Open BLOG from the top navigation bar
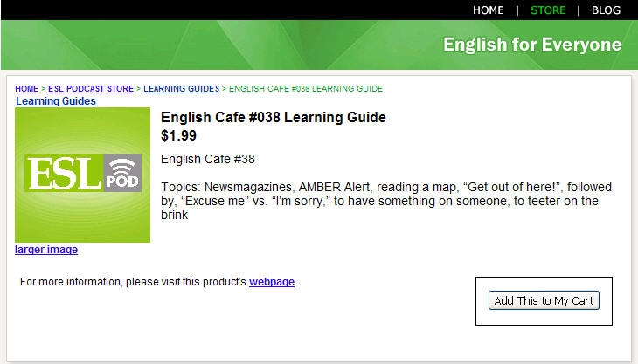The image size is (638, 364). pos(606,10)
